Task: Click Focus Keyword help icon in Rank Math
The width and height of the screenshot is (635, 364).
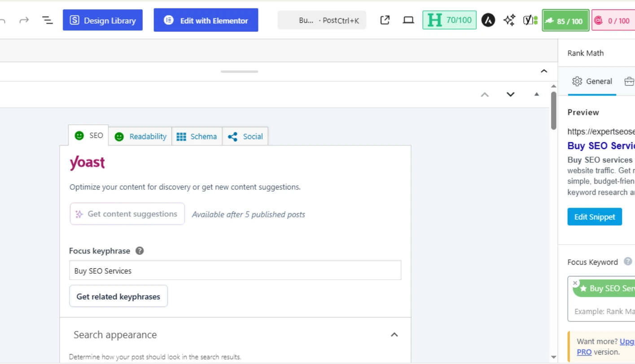Action: (x=628, y=262)
